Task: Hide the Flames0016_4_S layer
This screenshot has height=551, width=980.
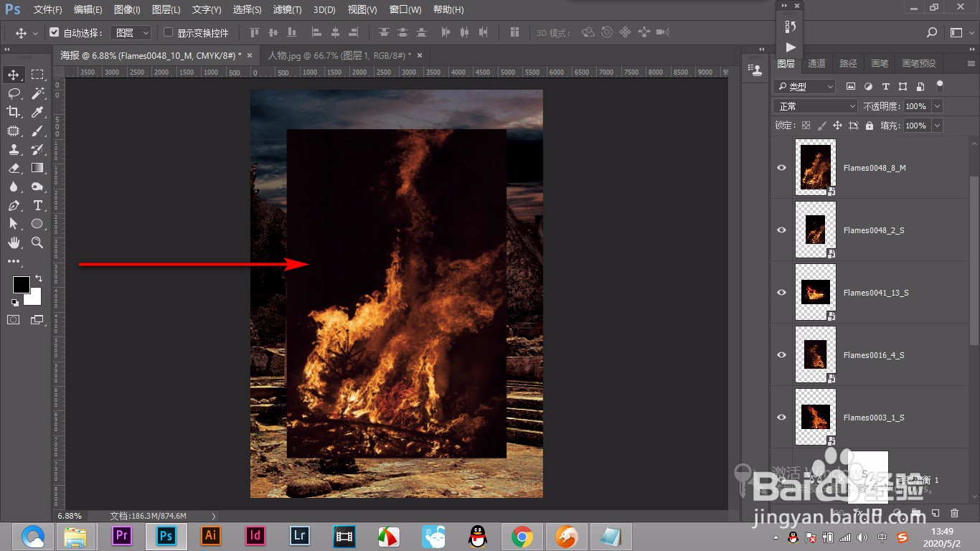Action: tap(782, 354)
